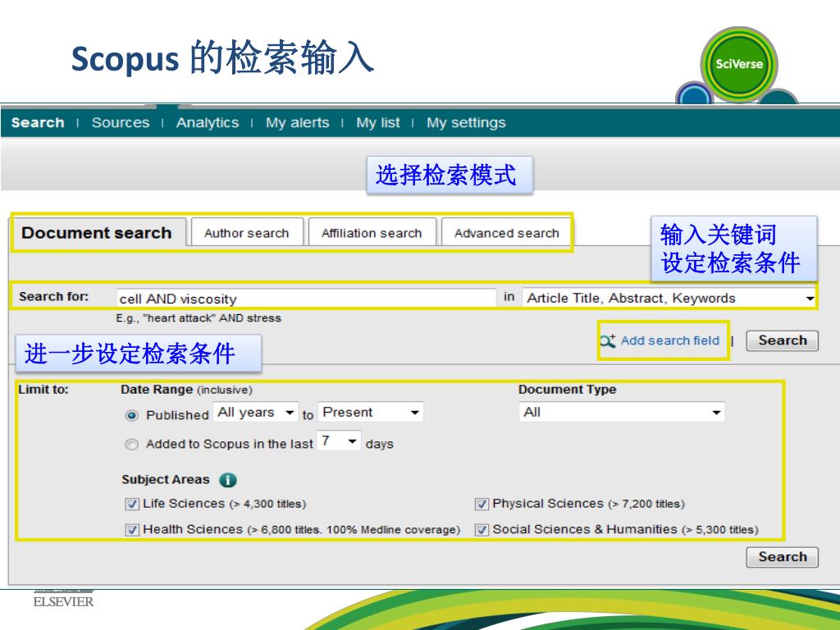Click the Limit to: label
Screen dimensions: 840x630
tap(43, 390)
